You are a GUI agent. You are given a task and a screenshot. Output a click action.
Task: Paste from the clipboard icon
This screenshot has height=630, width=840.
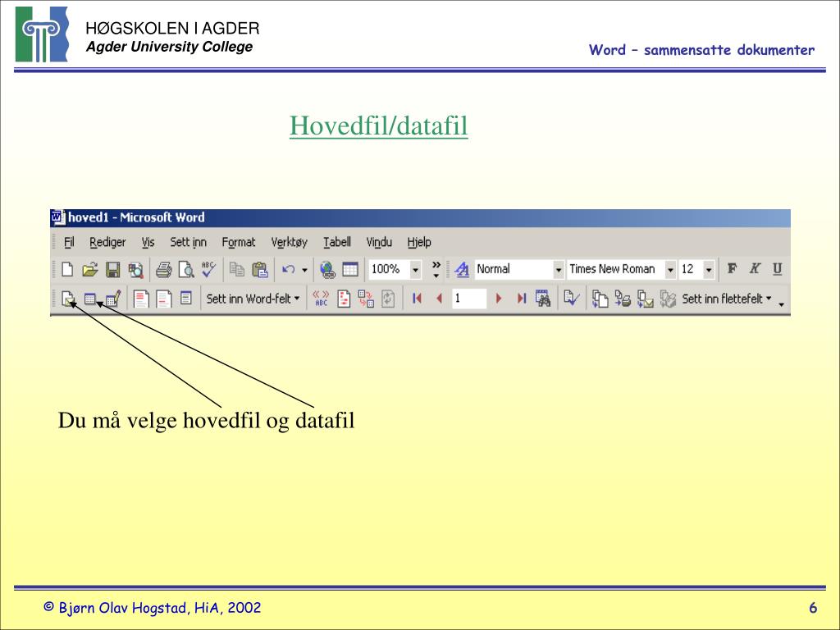tap(260, 269)
